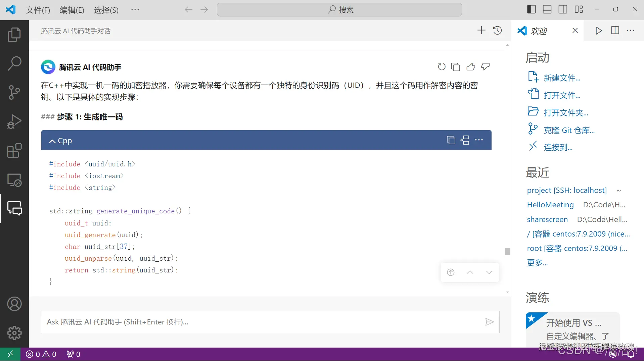
Task: Go to next message chevron down
Action: (x=489, y=272)
